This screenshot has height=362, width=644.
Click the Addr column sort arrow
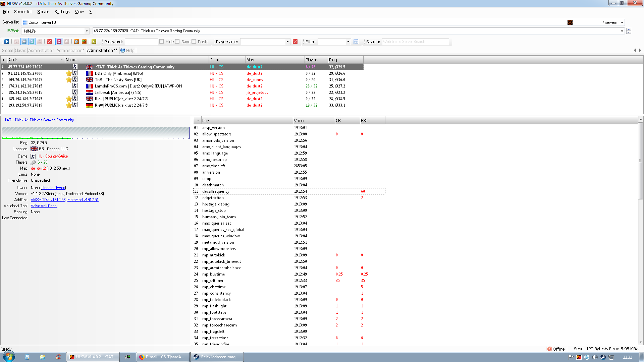61,60
